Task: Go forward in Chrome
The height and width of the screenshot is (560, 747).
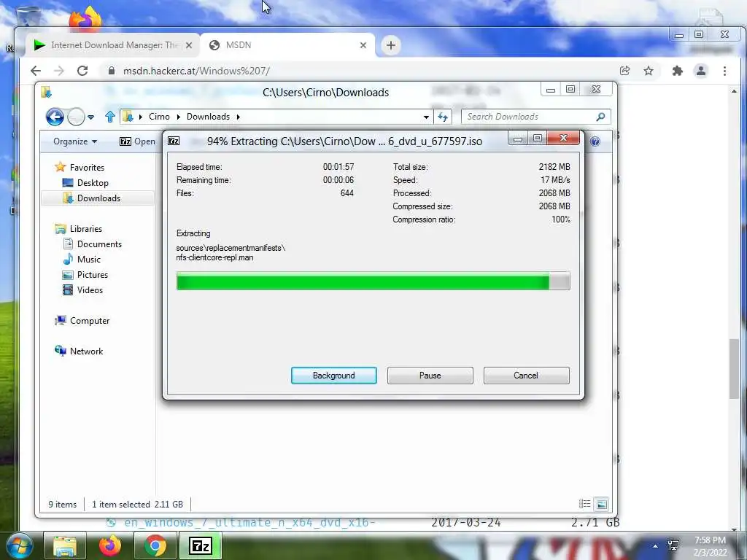Action: point(59,71)
